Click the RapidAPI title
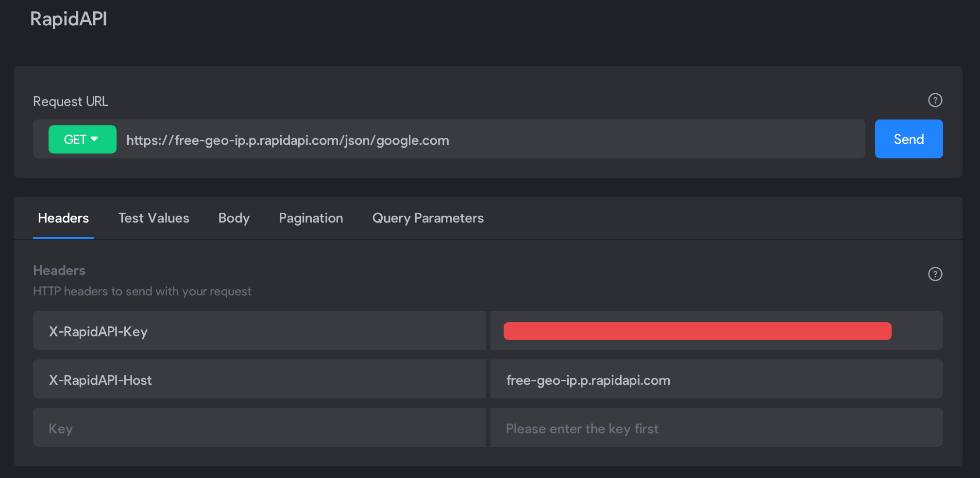This screenshot has height=478, width=980. point(68,19)
